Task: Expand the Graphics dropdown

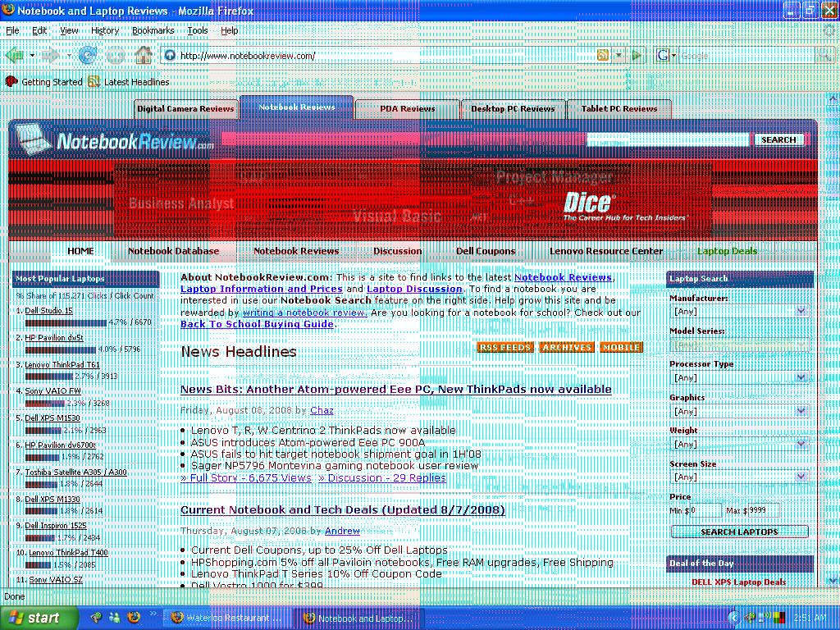Action: [739, 411]
